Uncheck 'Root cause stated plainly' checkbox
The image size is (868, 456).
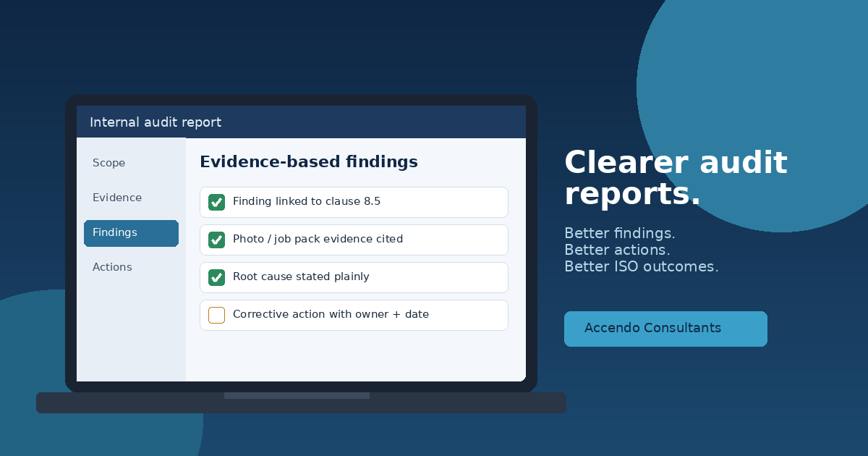[x=216, y=277]
